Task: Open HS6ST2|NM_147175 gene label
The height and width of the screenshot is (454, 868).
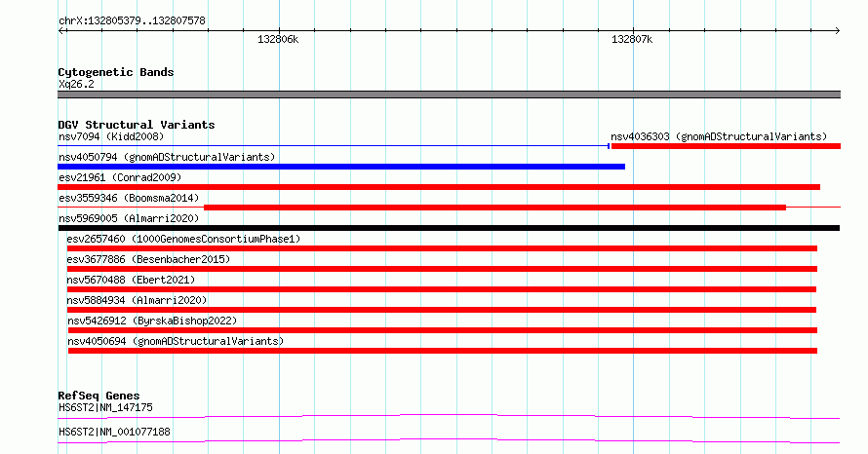Action: click(105, 407)
